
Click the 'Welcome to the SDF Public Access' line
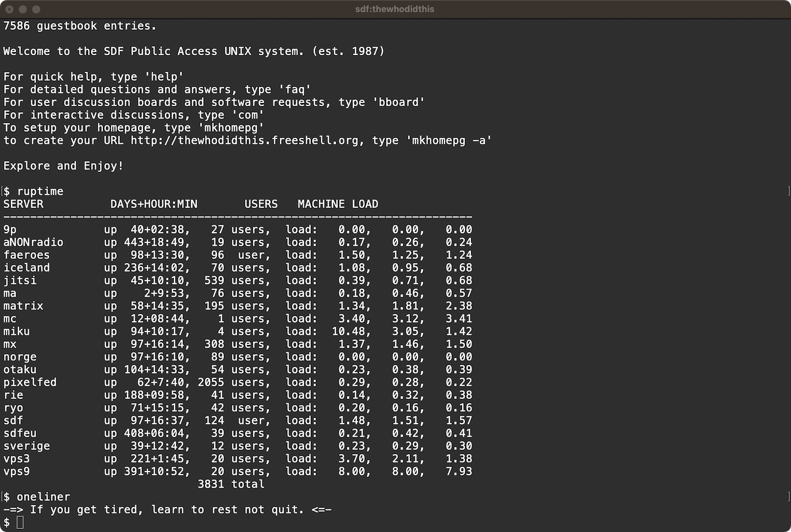coord(194,51)
